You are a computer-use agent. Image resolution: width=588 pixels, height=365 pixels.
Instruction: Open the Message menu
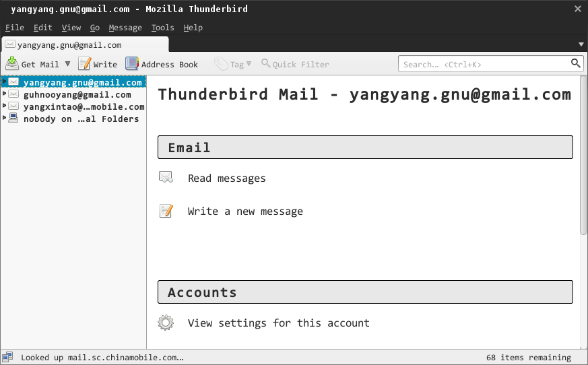coord(125,28)
